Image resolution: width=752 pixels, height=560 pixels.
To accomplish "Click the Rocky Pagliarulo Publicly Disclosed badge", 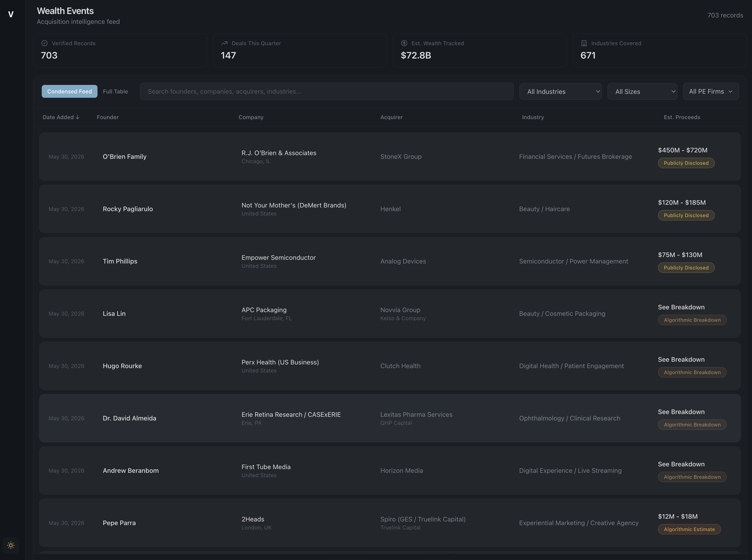I will [x=686, y=215].
